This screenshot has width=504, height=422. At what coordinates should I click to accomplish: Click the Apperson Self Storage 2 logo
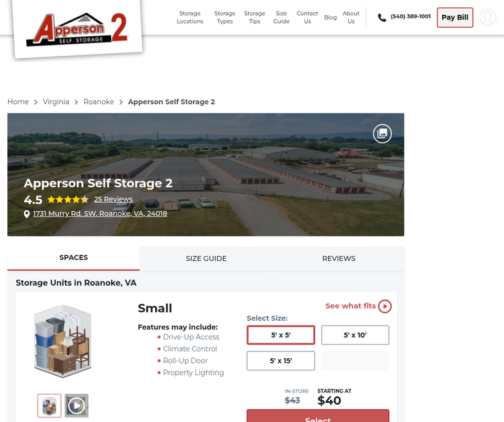pos(77,29)
